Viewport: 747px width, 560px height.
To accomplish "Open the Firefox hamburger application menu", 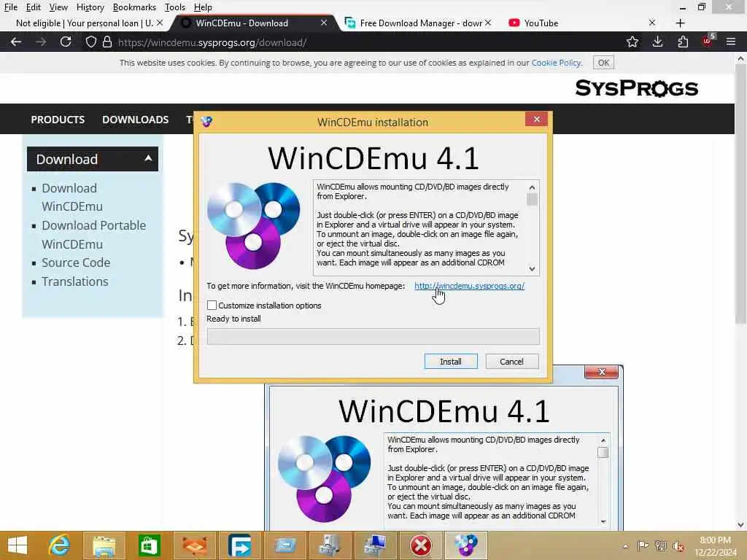I will [x=731, y=42].
